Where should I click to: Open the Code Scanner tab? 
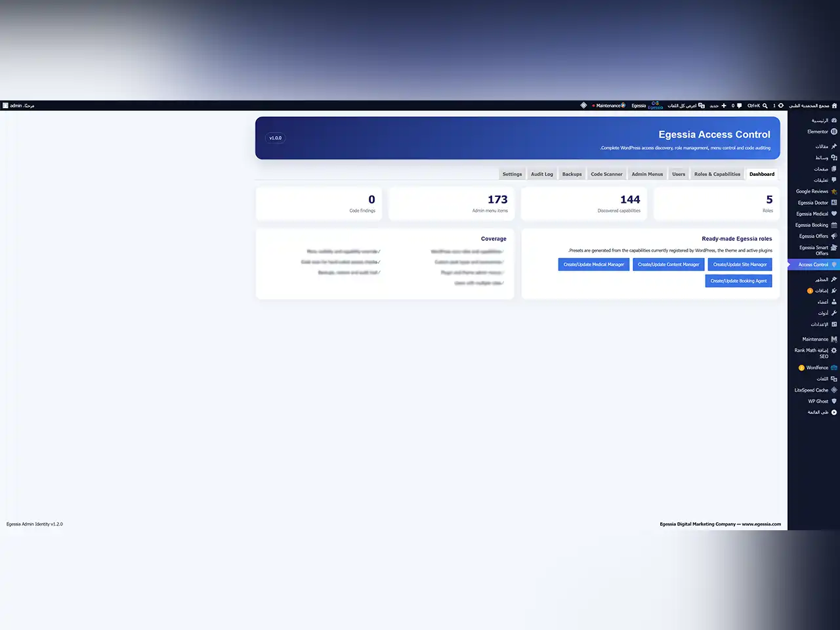pos(606,174)
